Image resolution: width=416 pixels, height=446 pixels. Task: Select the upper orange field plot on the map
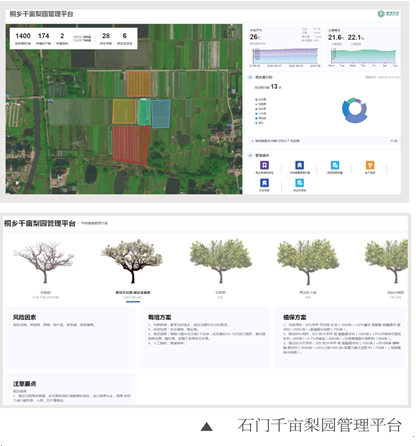139,84
